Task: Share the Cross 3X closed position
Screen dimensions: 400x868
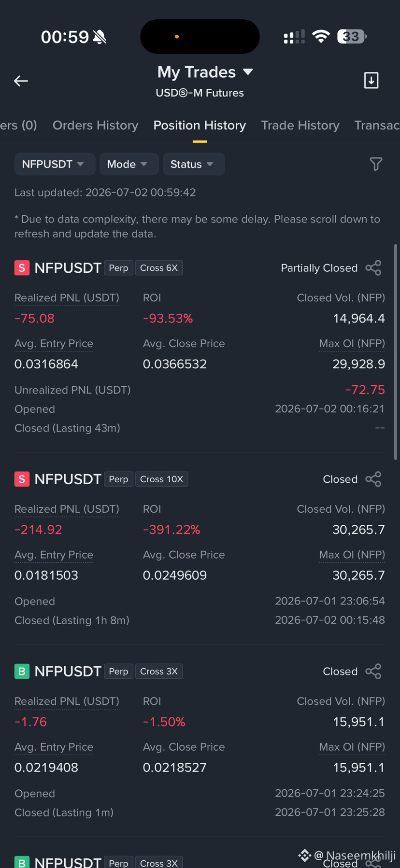Action: point(373,672)
